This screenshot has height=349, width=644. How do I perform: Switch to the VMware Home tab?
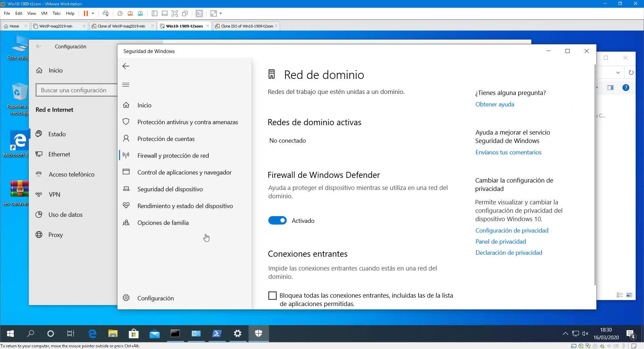[15, 26]
